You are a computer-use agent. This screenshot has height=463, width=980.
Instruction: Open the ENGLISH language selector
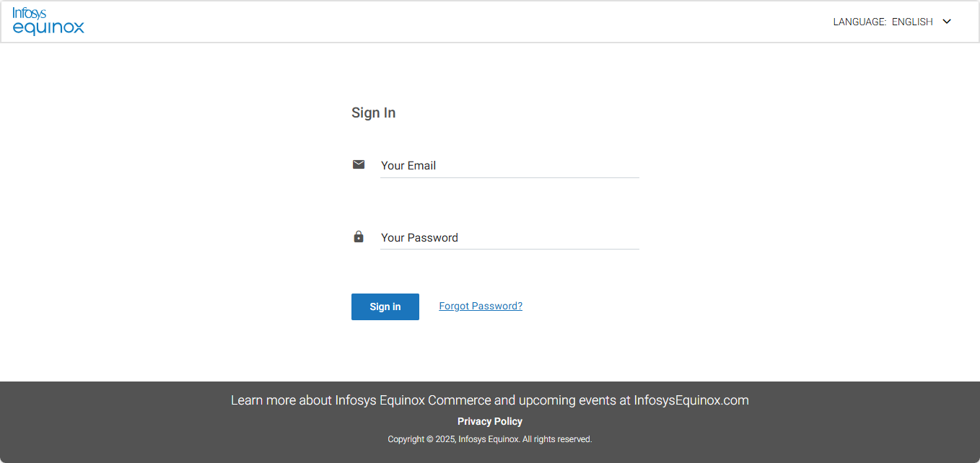912,22
